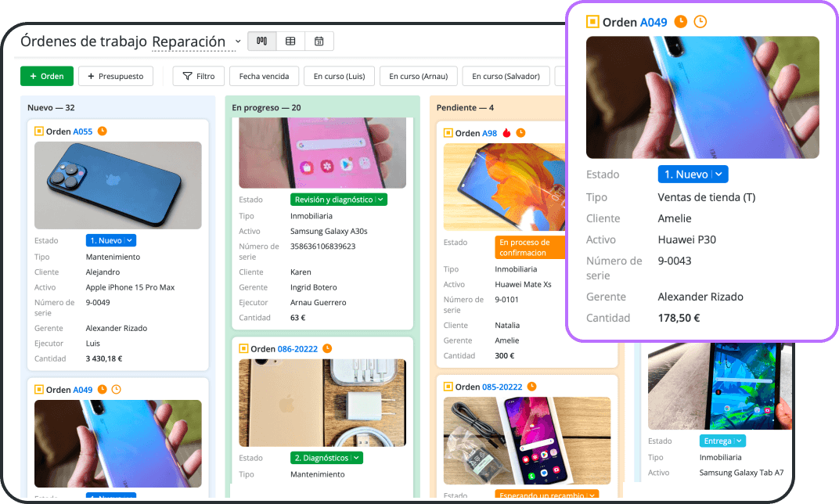Click serial number 358636106839623
The image size is (839, 504).
[x=322, y=247]
